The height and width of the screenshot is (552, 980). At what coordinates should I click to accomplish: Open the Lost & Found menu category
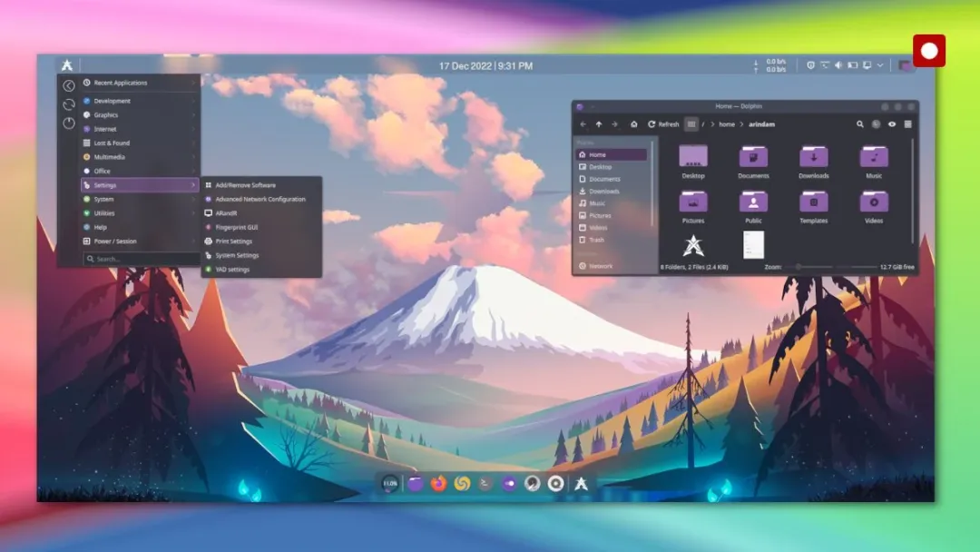(140, 143)
